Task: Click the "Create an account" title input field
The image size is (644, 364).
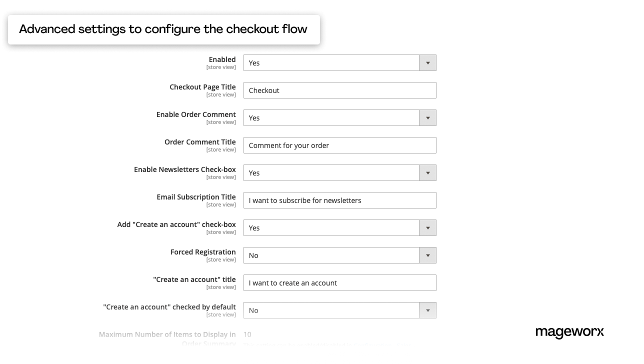Action: click(x=339, y=282)
